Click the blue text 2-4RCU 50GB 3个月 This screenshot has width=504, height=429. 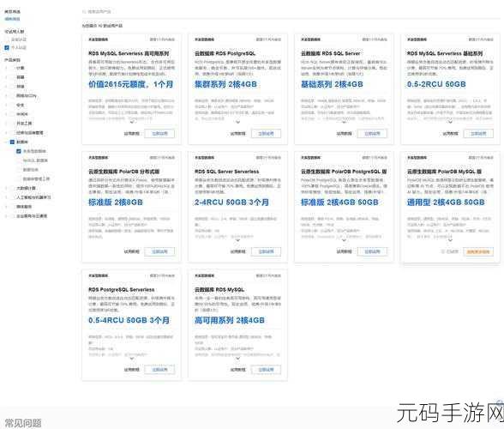pos(231,202)
